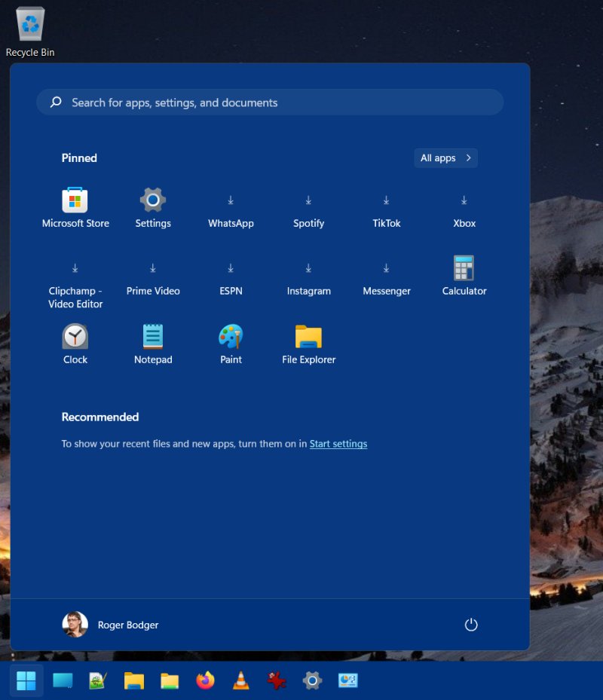Open Start settings via the link
This screenshot has width=603, height=700.
point(338,444)
